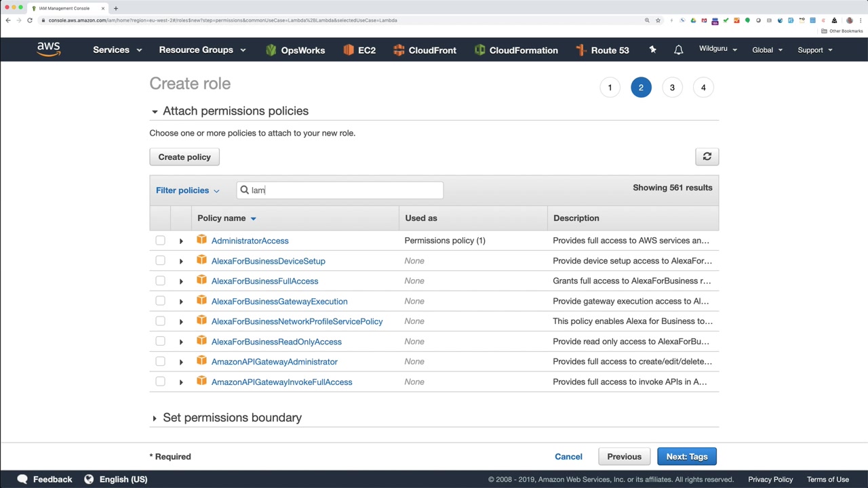Open the Filter policies dropdown

click(187, 190)
